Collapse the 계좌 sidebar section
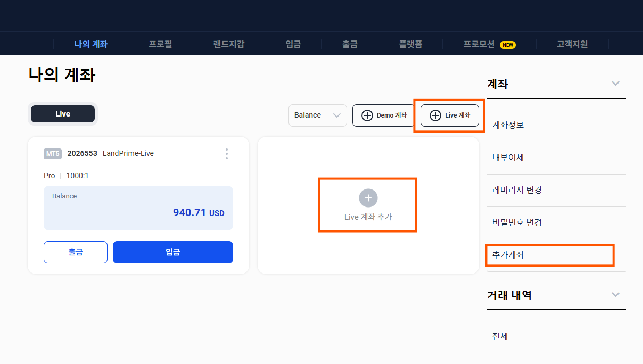 615,84
